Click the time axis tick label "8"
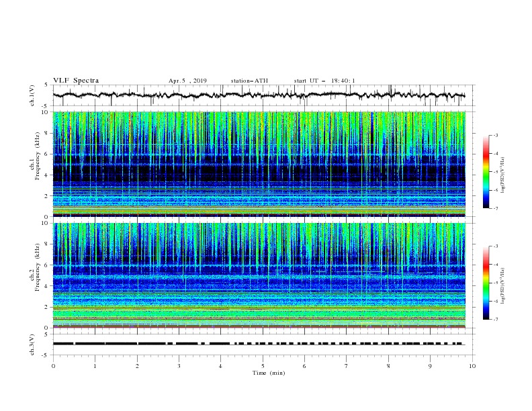532x411 pixels. pos(388,366)
